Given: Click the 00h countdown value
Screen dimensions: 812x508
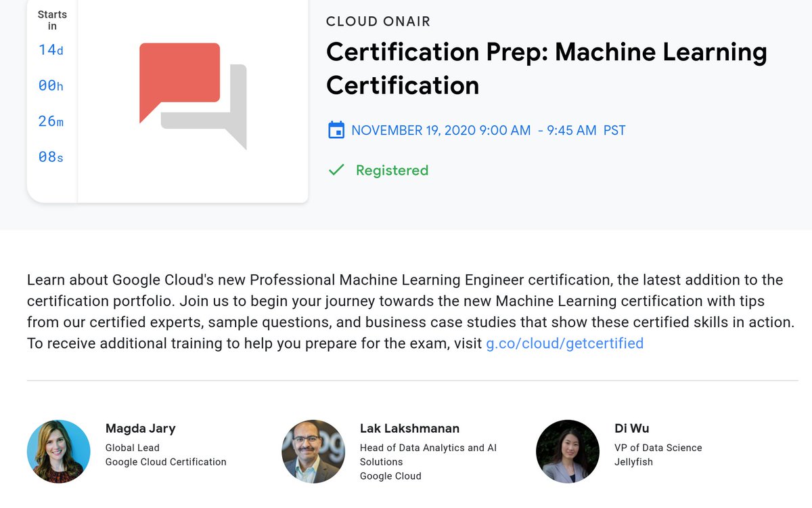Looking at the screenshot, I should point(51,85).
